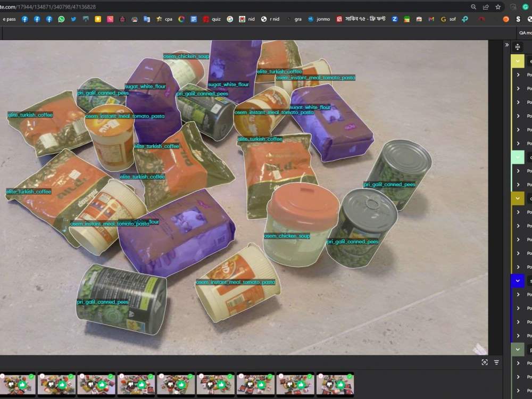Expand first polygon row under yellow group
This screenshot has width=532, height=399.
[518, 74]
